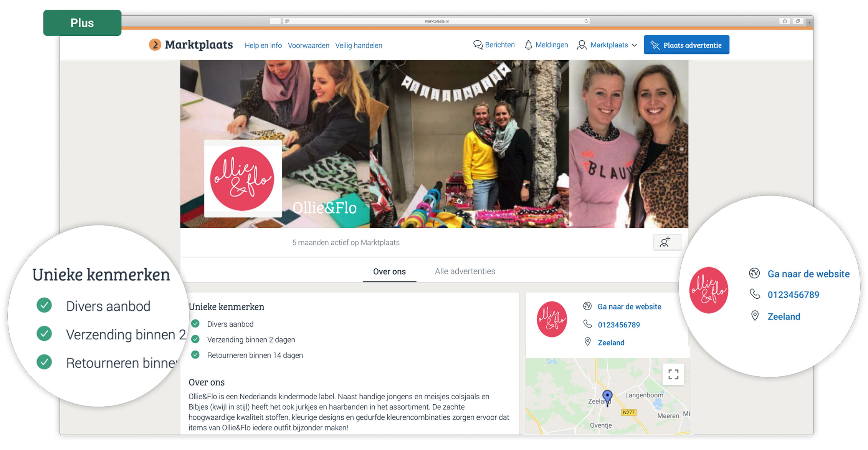Click the Plaats advertentie button
The width and height of the screenshot is (868, 450).
coord(686,45)
